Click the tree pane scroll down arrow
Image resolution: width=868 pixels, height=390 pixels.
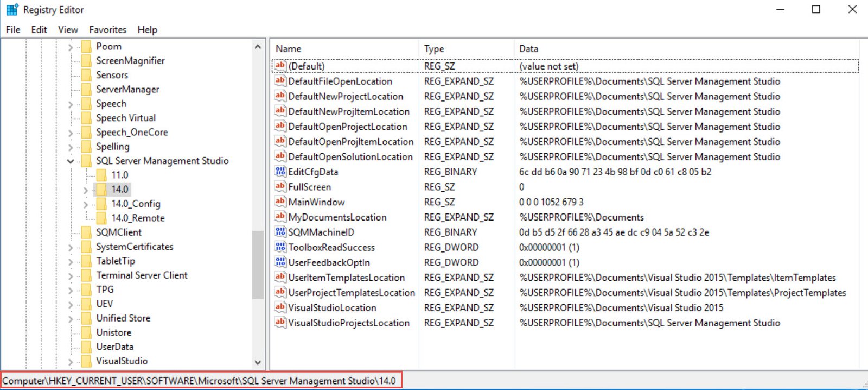[258, 362]
